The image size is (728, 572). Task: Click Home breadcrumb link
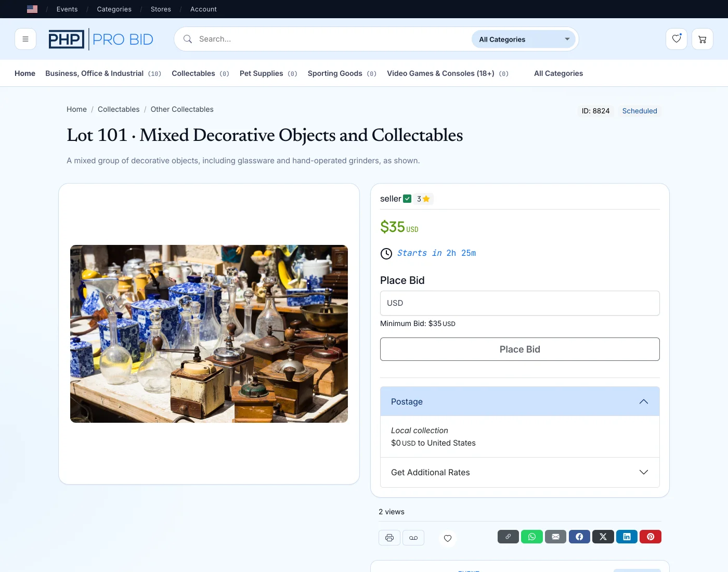point(76,109)
